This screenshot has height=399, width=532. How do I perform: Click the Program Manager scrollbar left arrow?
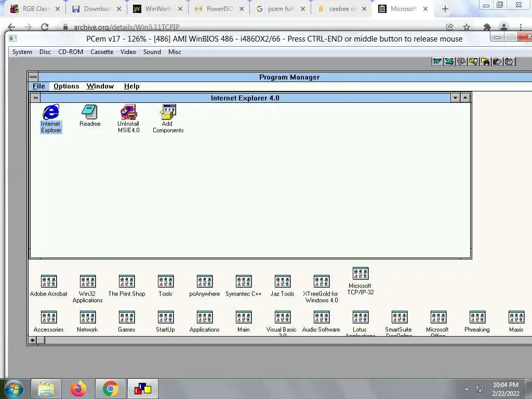(x=33, y=340)
